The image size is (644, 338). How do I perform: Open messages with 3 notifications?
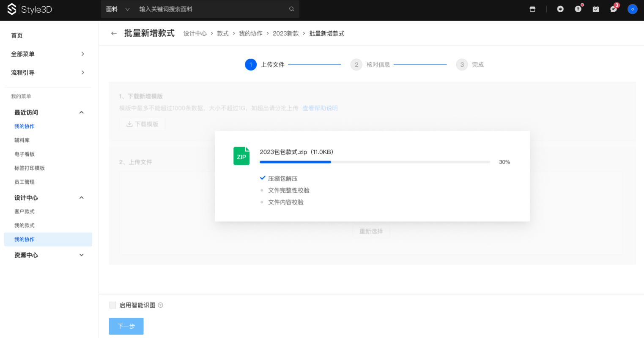614,9
